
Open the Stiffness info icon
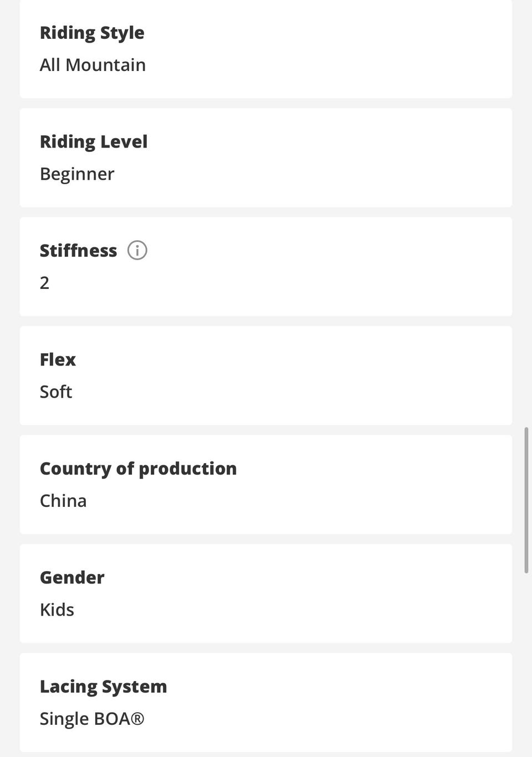(137, 250)
